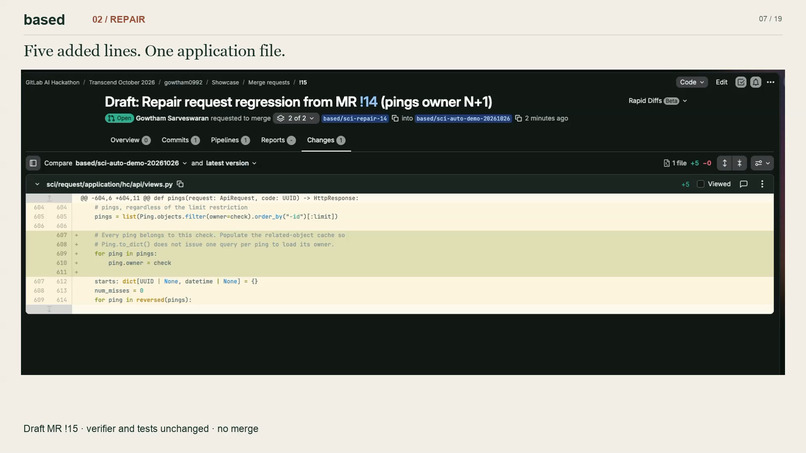Screen dimensions: 806x453
Task: Expand diff lines below line 614
Action: (49, 309)
